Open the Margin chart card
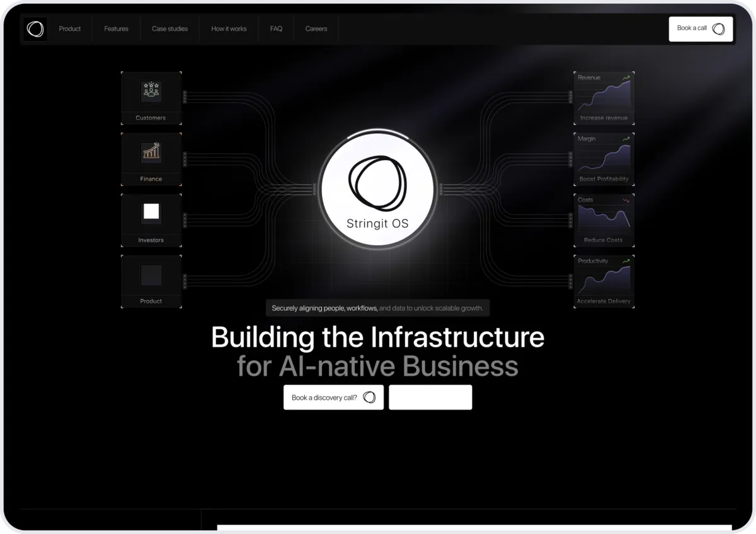 pos(604,160)
